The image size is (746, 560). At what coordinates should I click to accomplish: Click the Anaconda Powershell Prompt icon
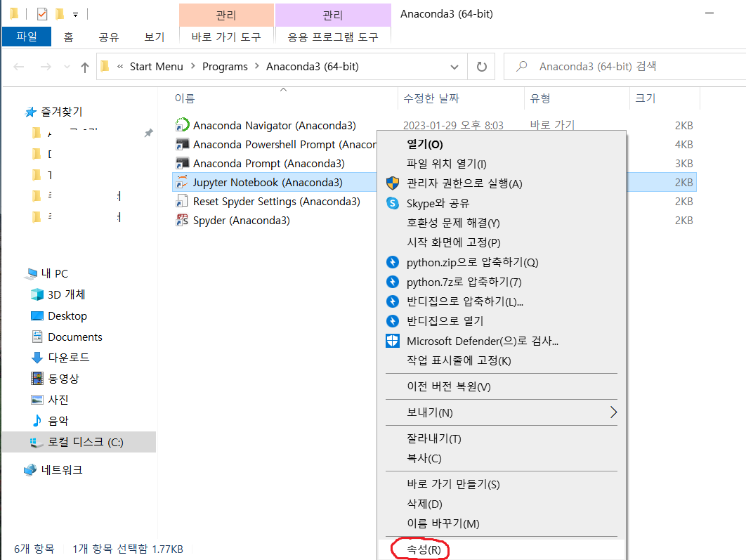[x=182, y=144]
